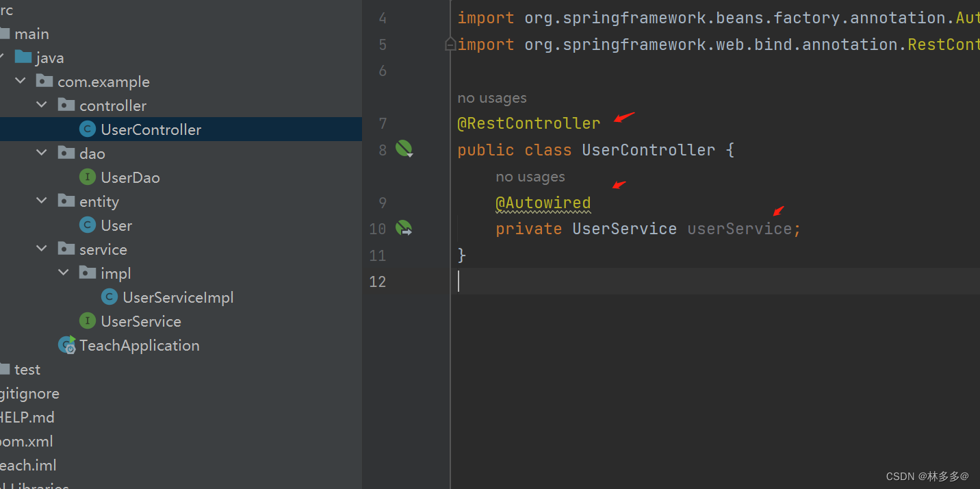Open pom.xml from the project tree
The width and height of the screenshot is (980, 489).
pyautogui.click(x=26, y=441)
